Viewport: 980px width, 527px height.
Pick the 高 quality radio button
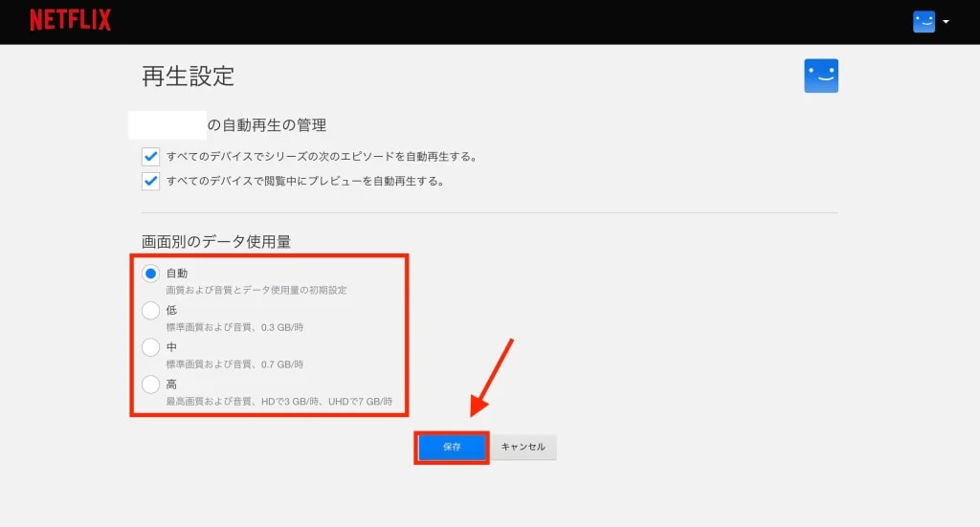pyautogui.click(x=150, y=384)
